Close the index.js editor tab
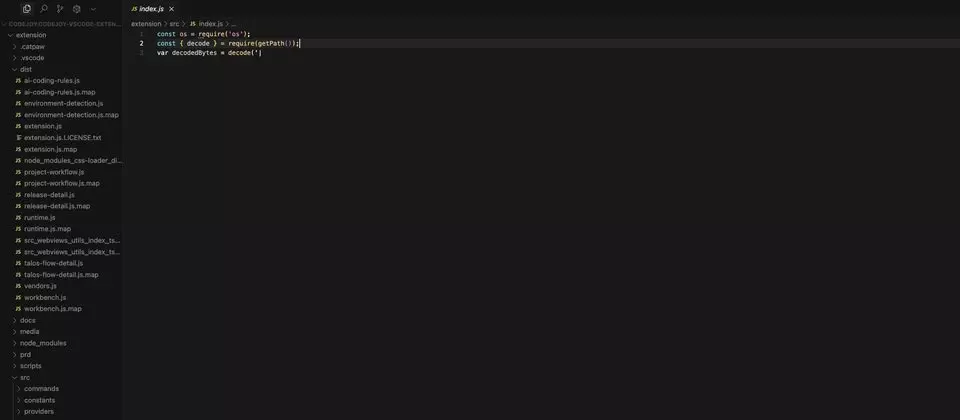The height and width of the screenshot is (420, 960). 171,9
